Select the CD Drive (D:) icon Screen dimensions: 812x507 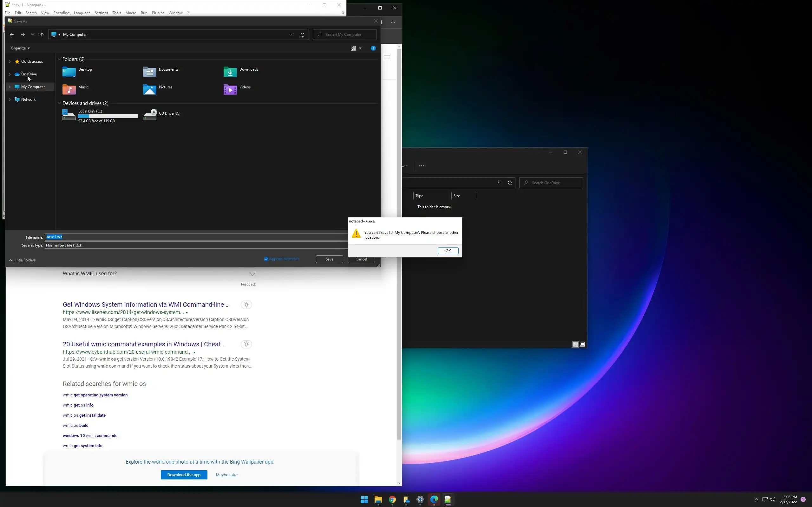[x=150, y=114]
